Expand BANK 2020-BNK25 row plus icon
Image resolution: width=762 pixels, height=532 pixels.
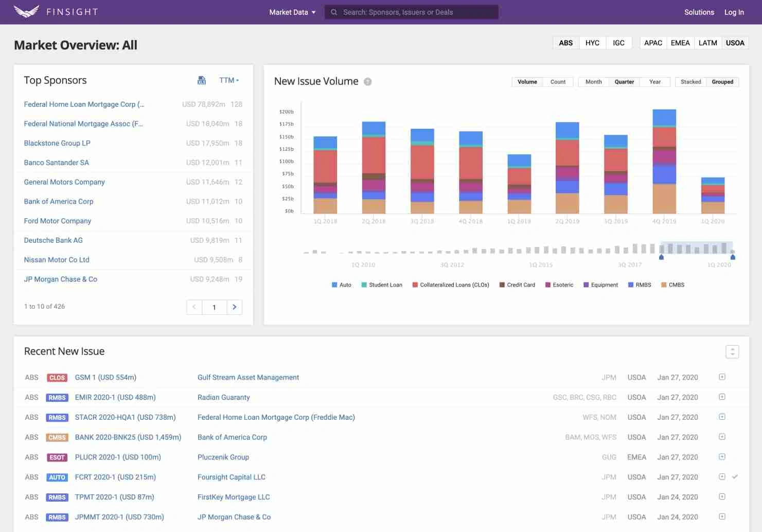722,437
